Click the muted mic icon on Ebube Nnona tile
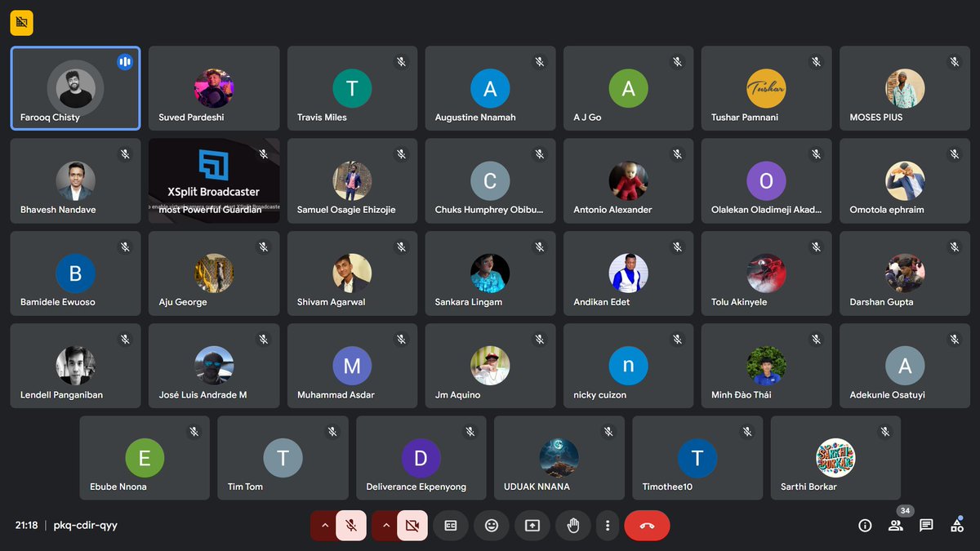The height and width of the screenshot is (551, 980). click(194, 431)
